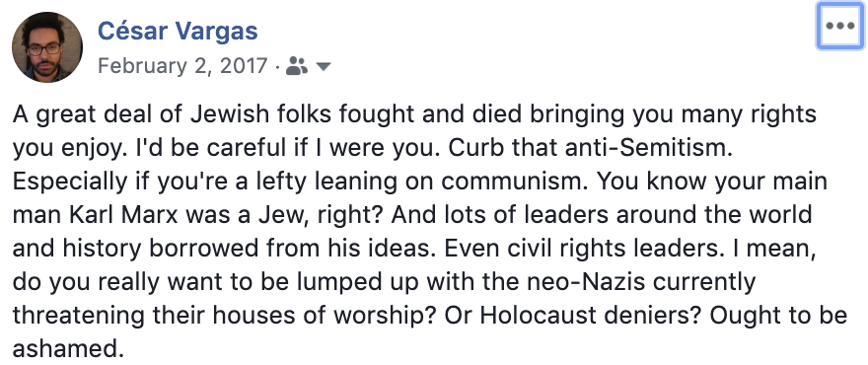Click the phrase 'Ought to be'
The width and height of the screenshot is (868, 365).
point(778,315)
